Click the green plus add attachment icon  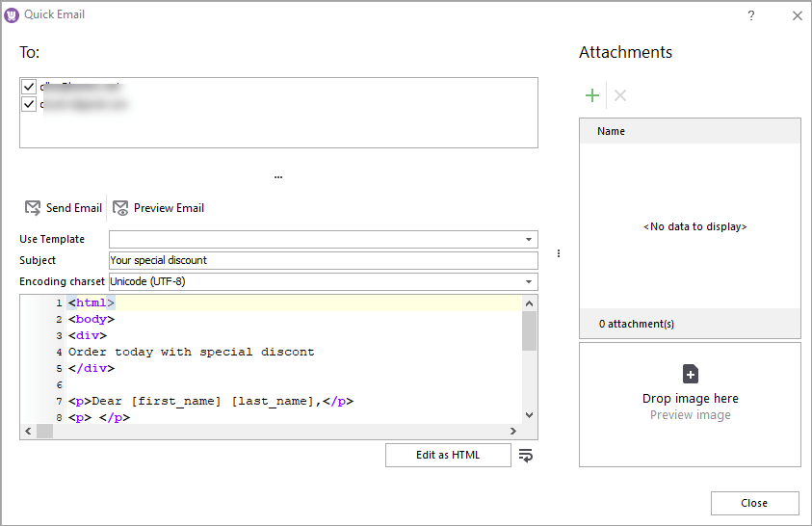(x=592, y=95)
